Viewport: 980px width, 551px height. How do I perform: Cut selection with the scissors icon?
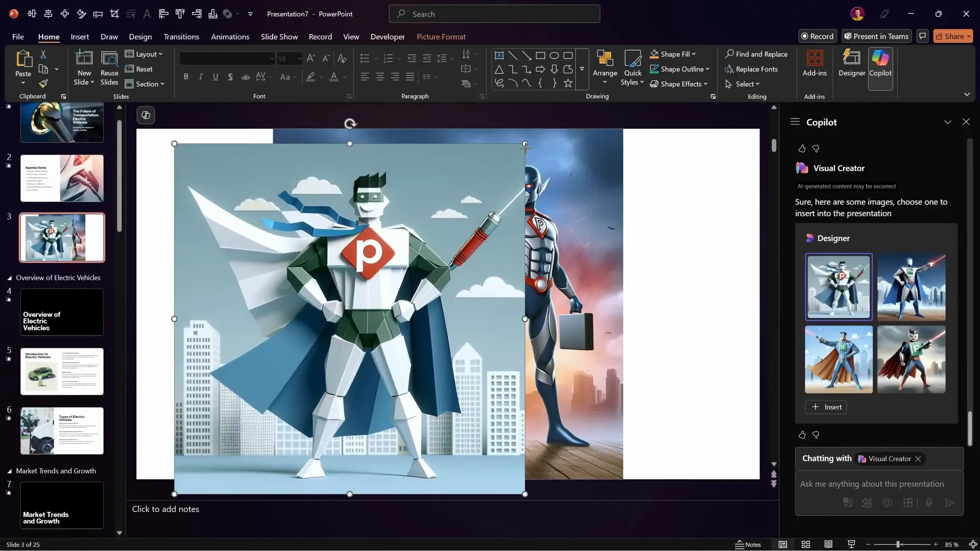pos(43,54)
